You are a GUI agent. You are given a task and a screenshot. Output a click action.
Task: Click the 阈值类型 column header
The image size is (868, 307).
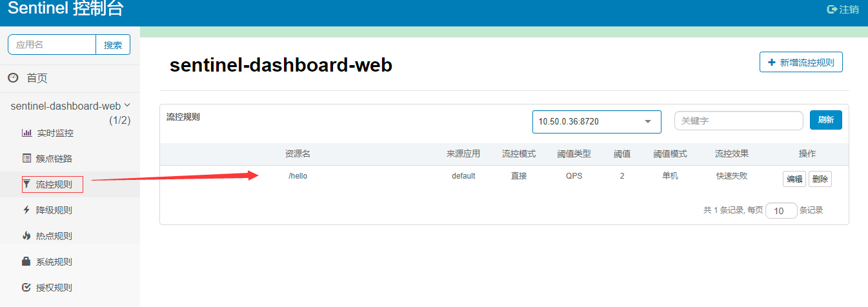click(574, 153)
